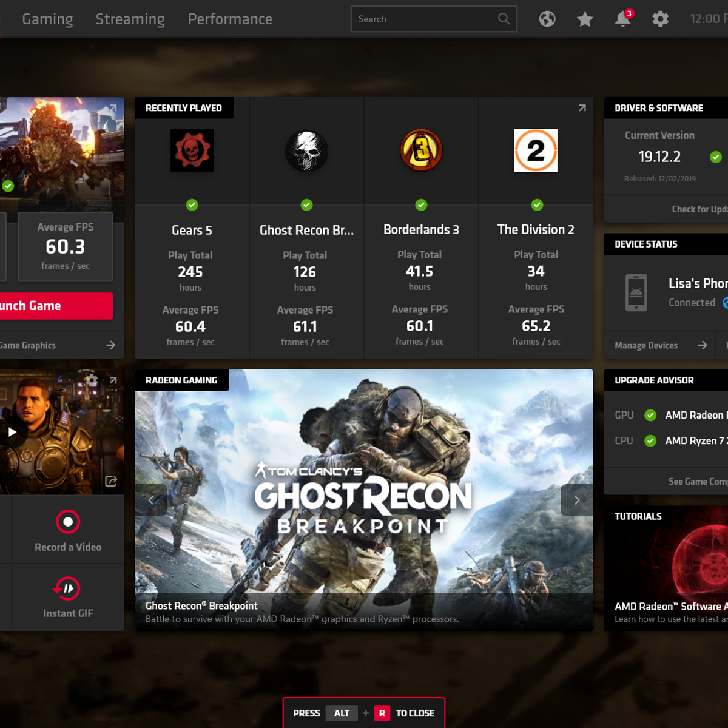Click the Instant GIF icon

(68, 588)
